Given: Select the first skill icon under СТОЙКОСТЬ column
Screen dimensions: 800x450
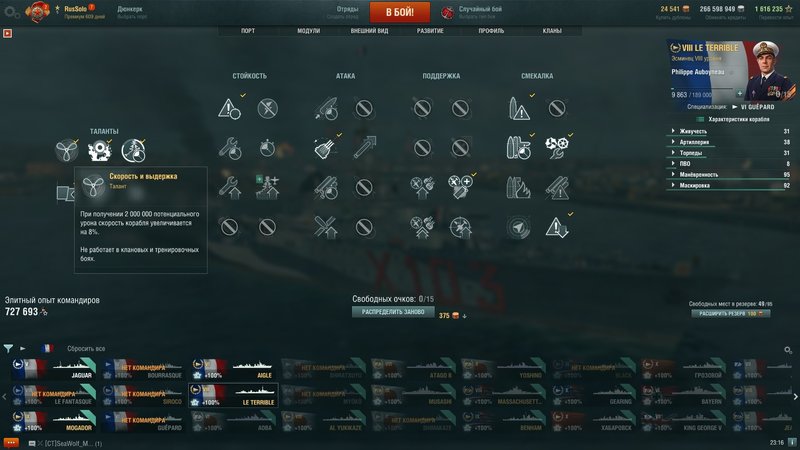Looking at the screenshot, I should point(229,108).
